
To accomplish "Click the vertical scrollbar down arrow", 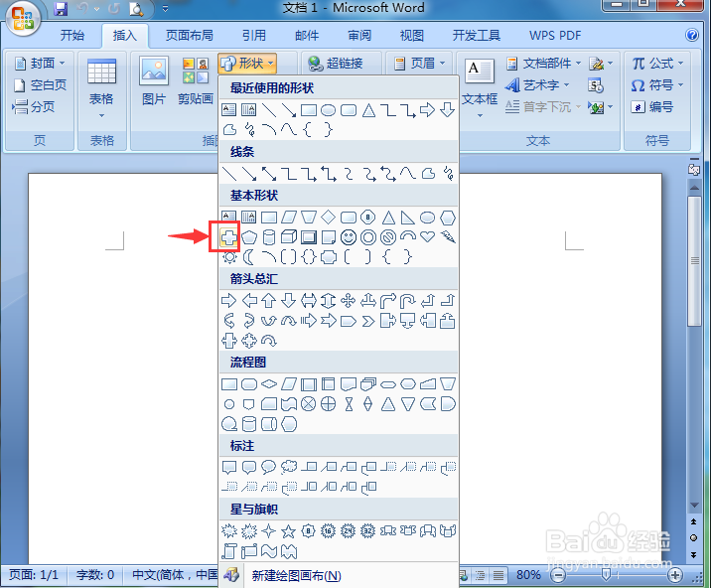I will tap(694, 505).
